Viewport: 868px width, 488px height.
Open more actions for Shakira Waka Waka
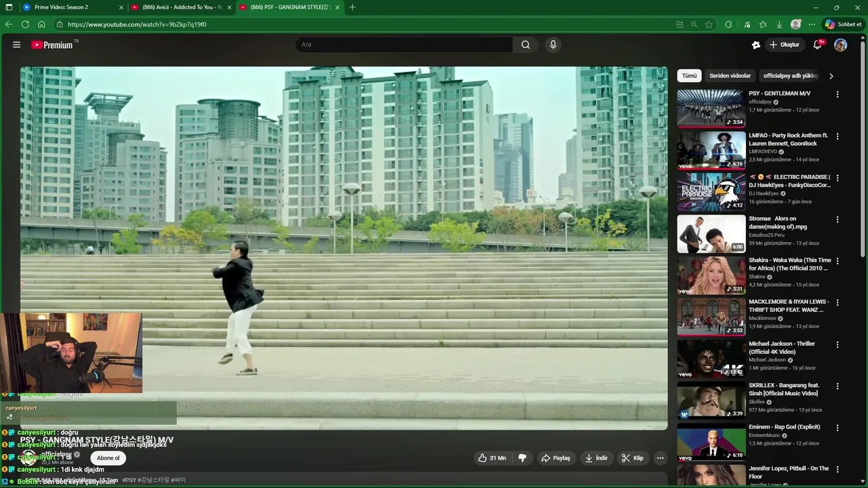(837, 261)
